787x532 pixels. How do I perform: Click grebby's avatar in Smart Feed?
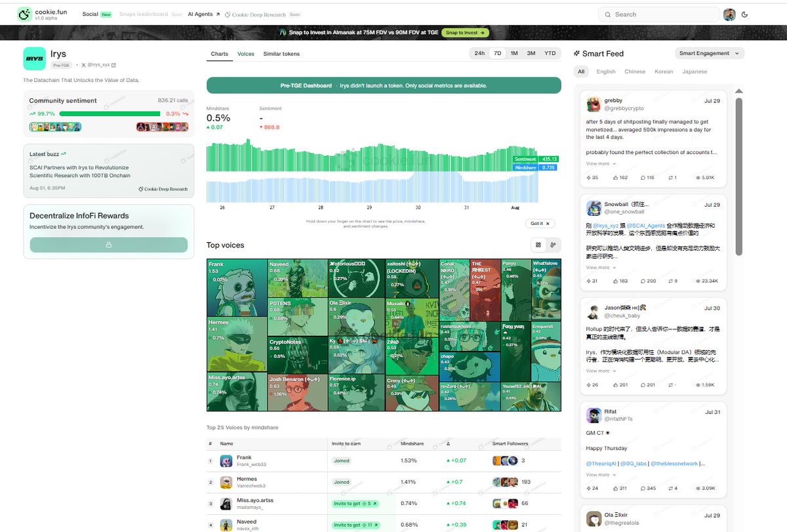point(594,104)
